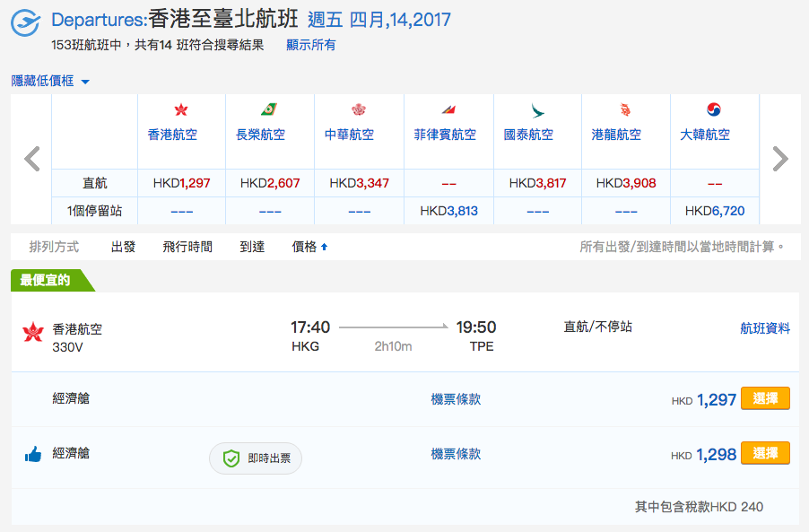Click the Philippine Airlines (菲律賓航空) logo
The image size is (809, 532).
point(448,109)
